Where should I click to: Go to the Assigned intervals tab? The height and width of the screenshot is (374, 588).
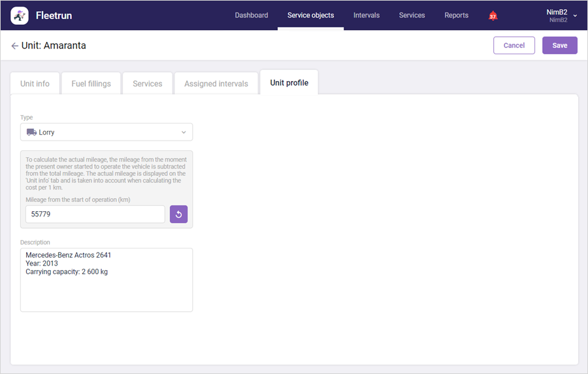(x=216, y=83)
